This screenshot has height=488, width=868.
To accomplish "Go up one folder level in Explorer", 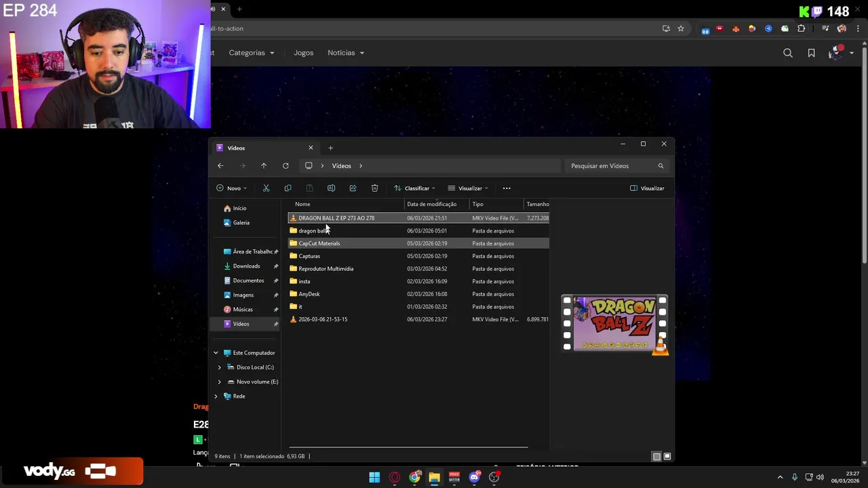I will pyautogui.click(x=264, y=165).
